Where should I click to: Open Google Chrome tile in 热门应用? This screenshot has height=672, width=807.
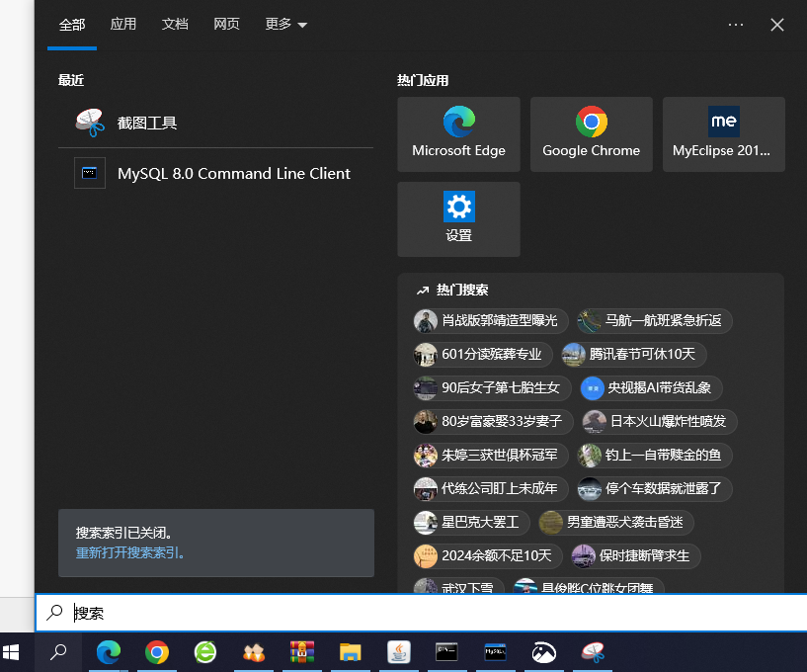pos(592,134)
